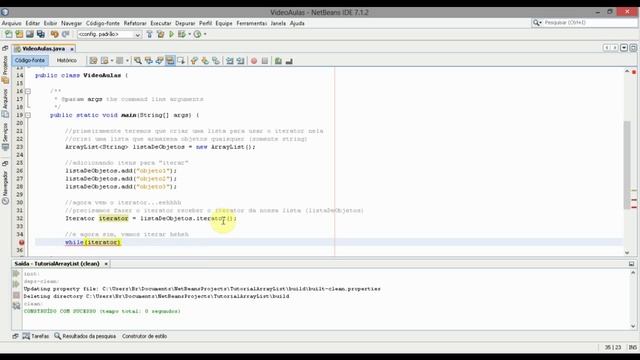Click the Find Previous Occurrence icon
The height and width of the screenshot is (360, 640).
(x=149, y=61)
